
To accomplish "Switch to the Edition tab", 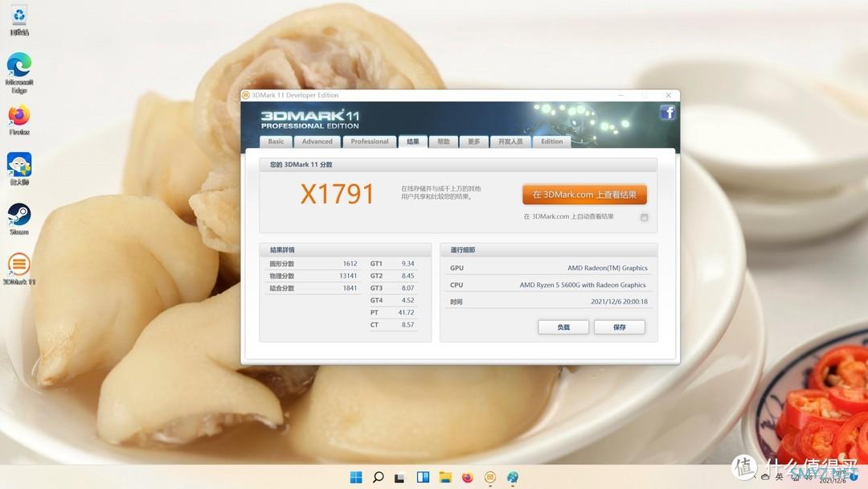I will click(551, 142).
